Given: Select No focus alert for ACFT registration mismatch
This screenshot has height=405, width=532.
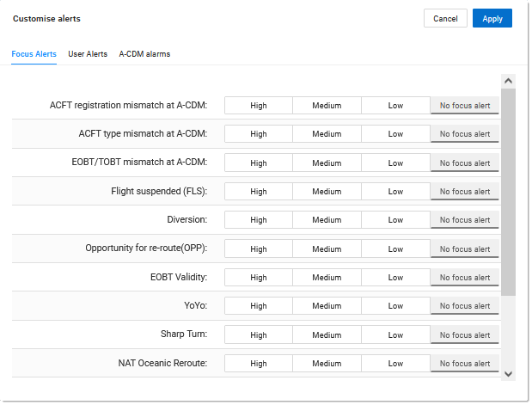Looking at the screenshot, I should pos(465,106).
